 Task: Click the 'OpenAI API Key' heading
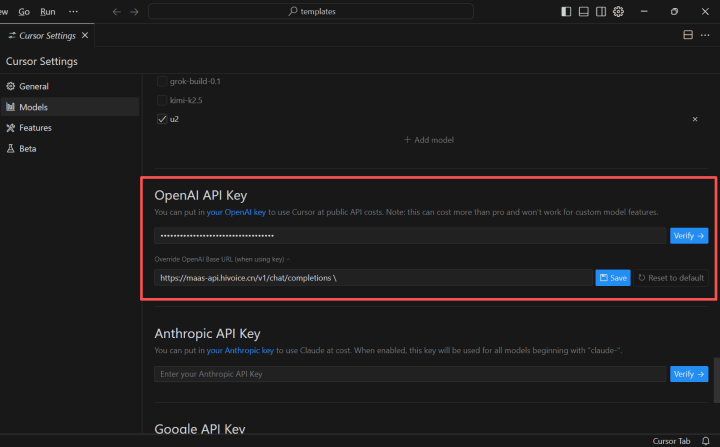coord(201,195)
